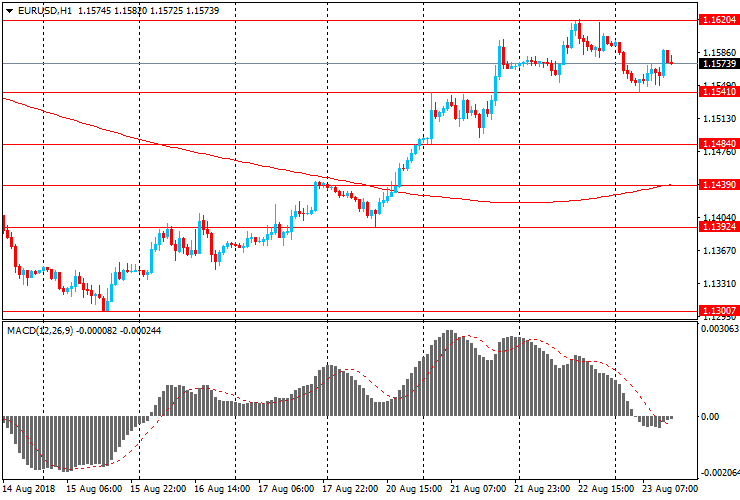Screen dimensions: 740x500
Task: Select the 1.14840 horizontal level label
Action: 719,144
